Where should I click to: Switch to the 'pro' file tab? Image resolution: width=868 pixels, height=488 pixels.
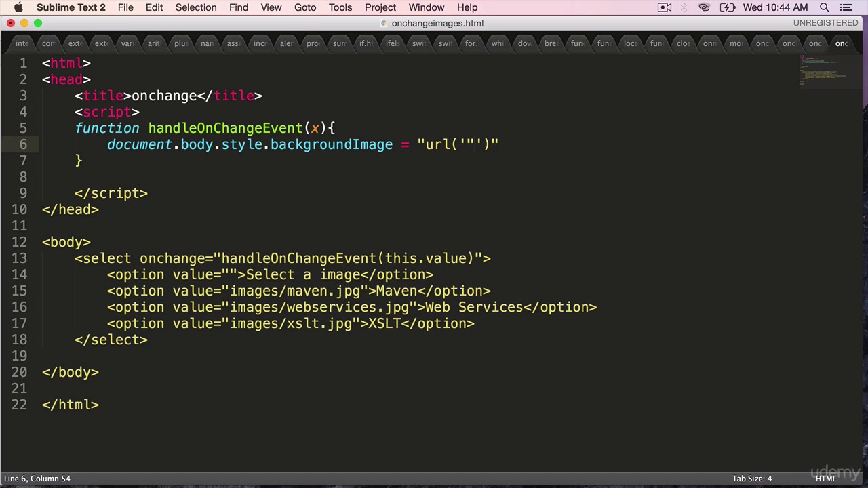[x=313, y=43]
